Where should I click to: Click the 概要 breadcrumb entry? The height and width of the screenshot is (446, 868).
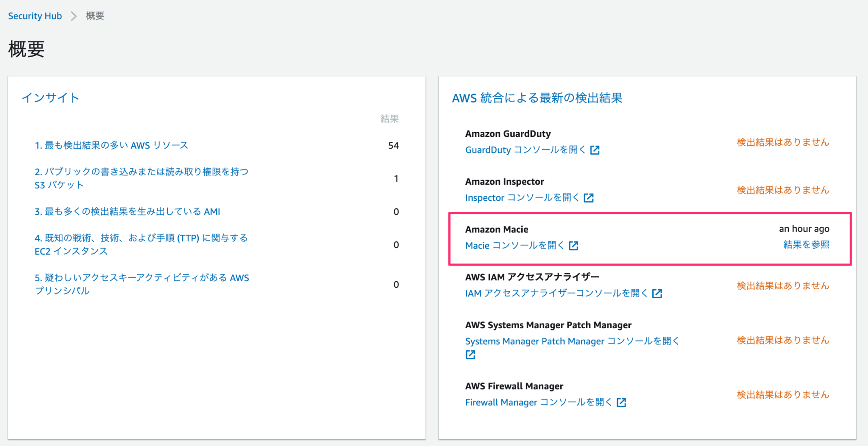tap(95, 16)
